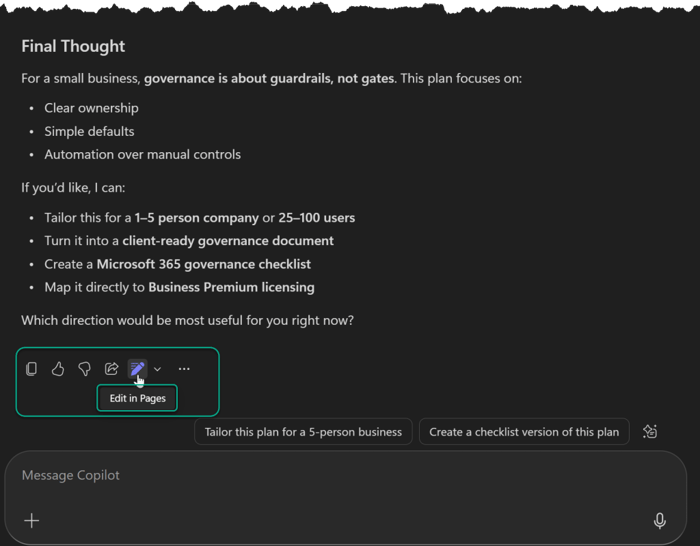Image resolution: width=700 pixels, height=546 pixels.
Task: Give the response a thumbs down
Action: 85,369
